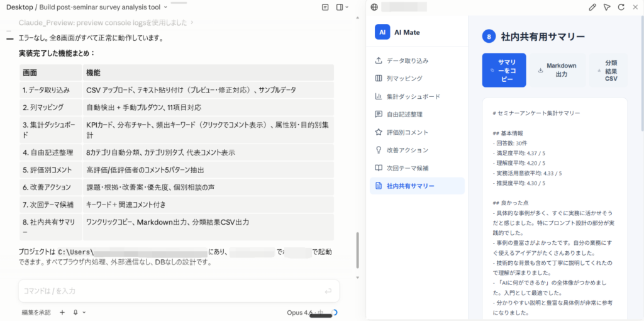Viewport: 644px width, 321px height.
Task: Click the bar chart icon for 集計ダッシュボード
Action: coord(379,96)
